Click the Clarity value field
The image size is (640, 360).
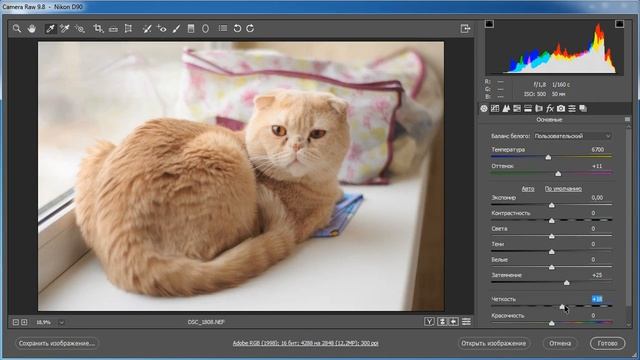(x=597, y=299)
